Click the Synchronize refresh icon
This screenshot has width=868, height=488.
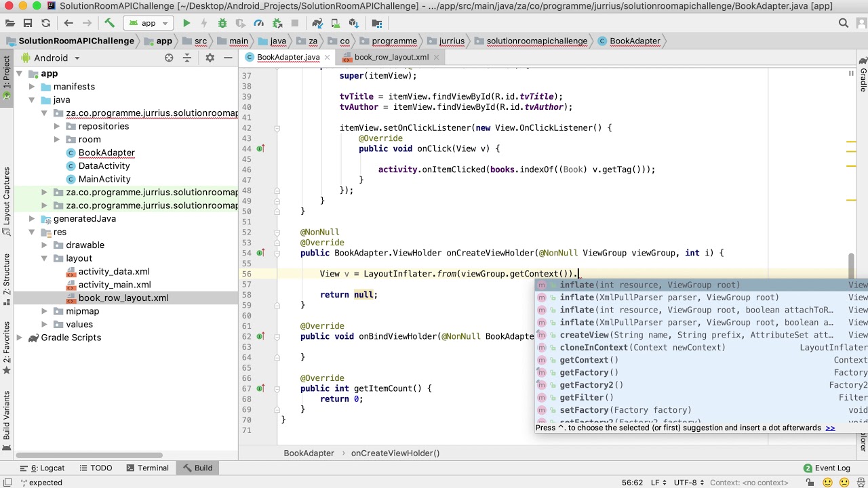click(45, 23)
